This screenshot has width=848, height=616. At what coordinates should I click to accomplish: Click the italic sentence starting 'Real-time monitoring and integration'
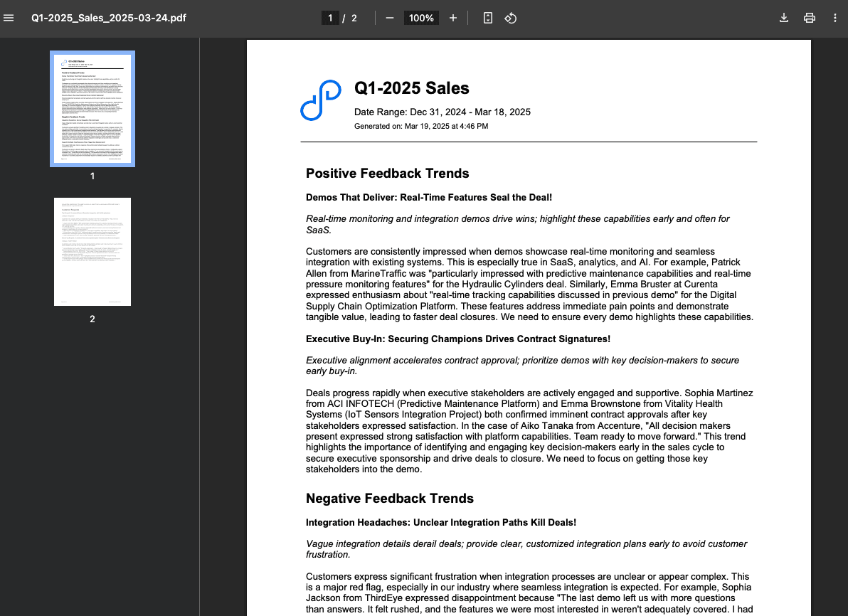[x=518, y=225]
